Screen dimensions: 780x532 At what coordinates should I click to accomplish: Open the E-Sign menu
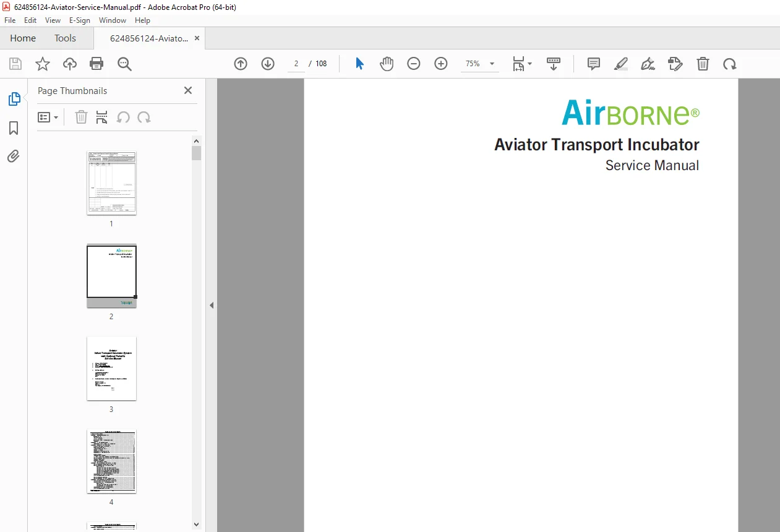[80, 20]
